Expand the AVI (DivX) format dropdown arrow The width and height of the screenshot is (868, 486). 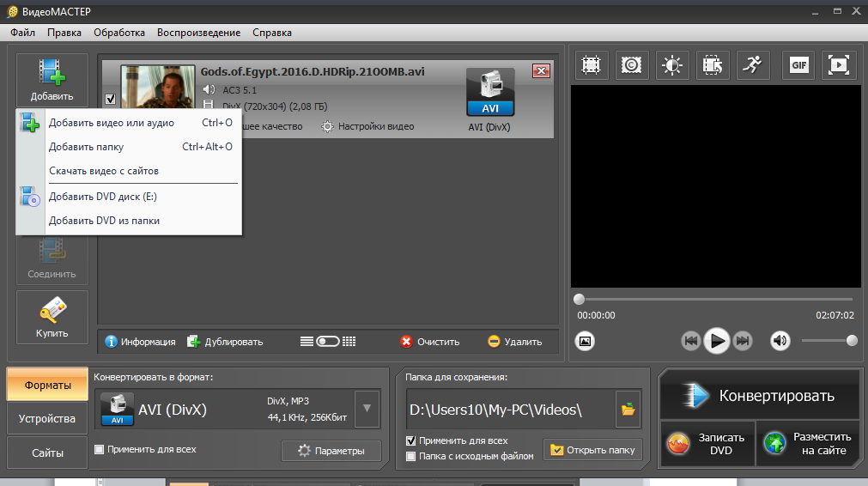tap(367, 410)
